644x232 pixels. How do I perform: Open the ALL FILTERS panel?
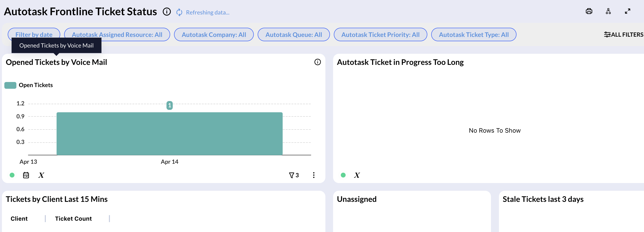pos(624,34)
